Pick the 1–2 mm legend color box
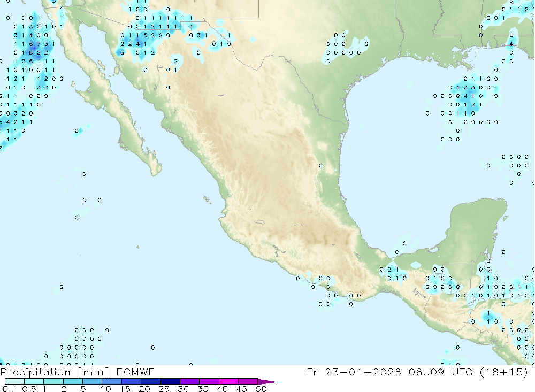The width and height of the screenshot is (535, 392). (x=53, y=381)
